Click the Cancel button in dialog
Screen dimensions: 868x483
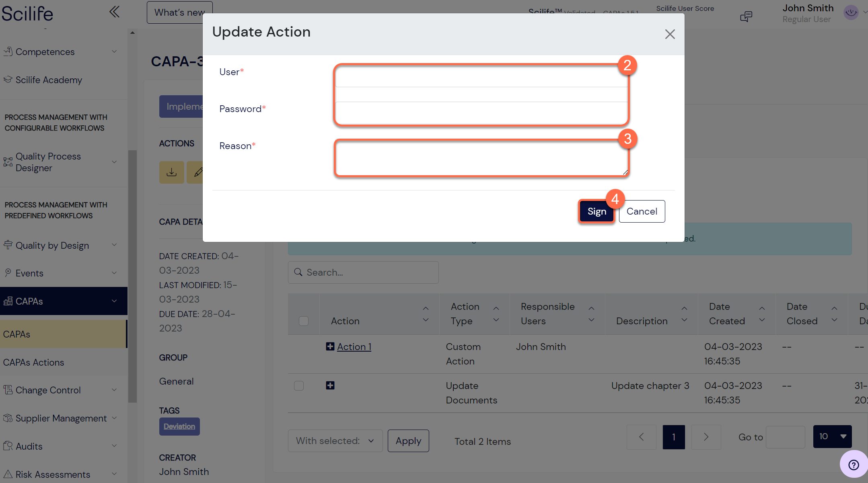(642, 211)
